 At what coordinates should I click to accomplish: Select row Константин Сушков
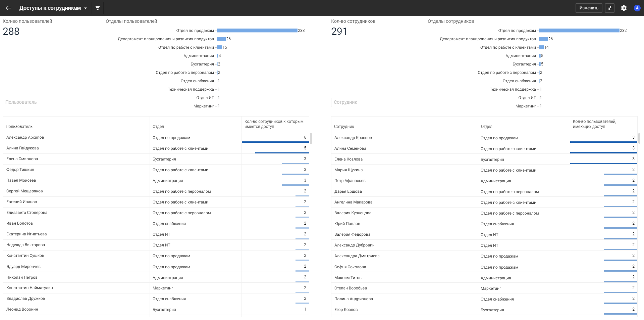point(156,256)
